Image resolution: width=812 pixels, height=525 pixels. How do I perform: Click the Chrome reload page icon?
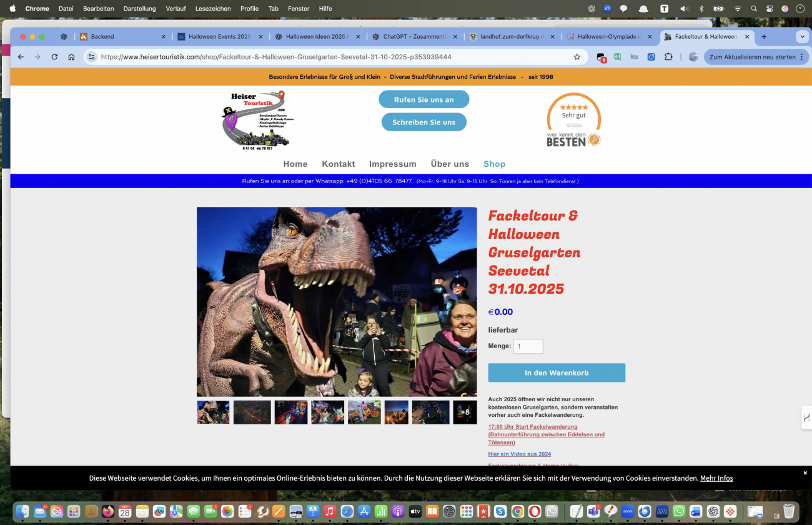coord(54,57)
